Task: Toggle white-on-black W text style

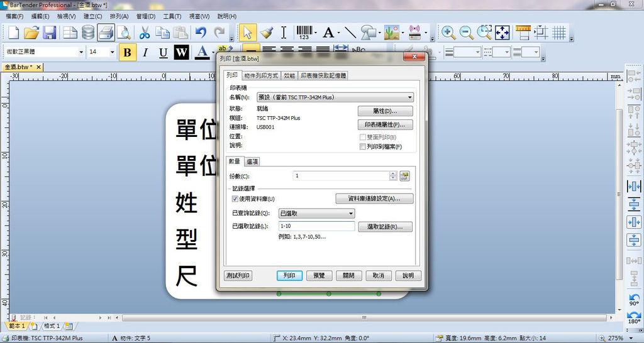Action: click(181, 53)
